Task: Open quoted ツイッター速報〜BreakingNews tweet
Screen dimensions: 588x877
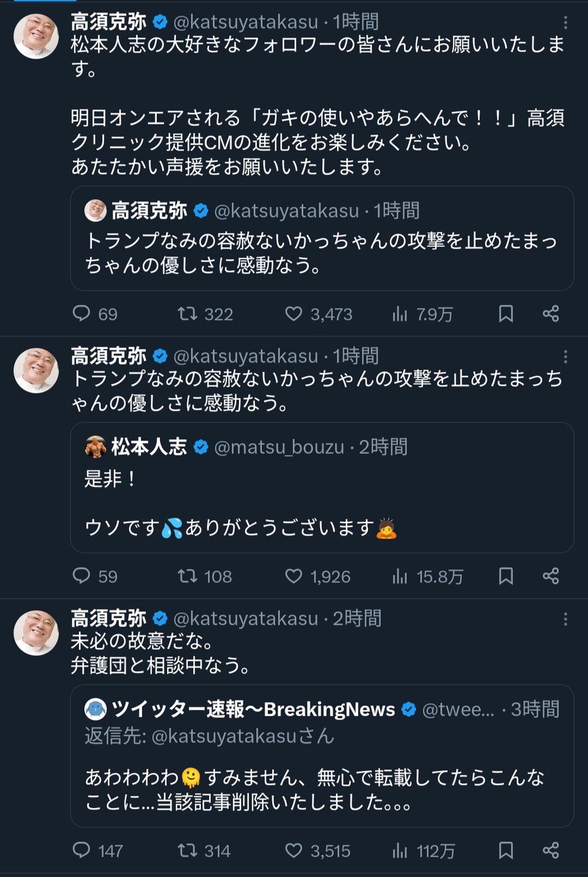Action: [322, 756]
